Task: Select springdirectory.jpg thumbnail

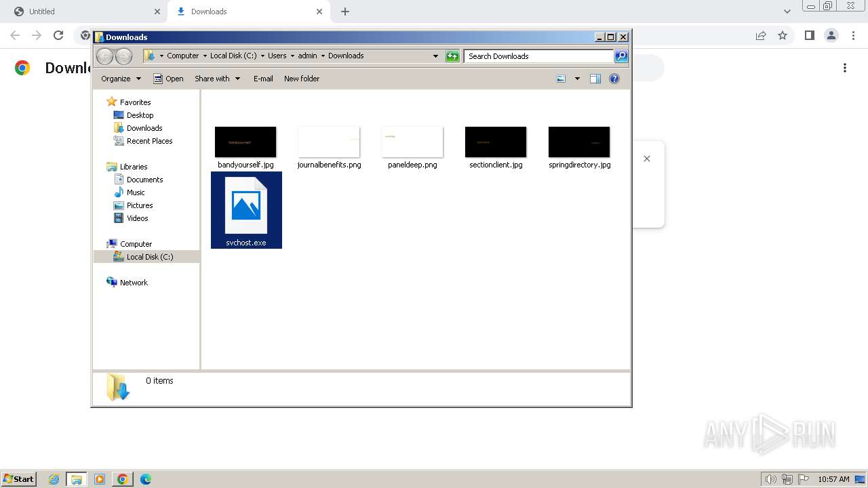Action: pyautogui.click(x=579, y=142)
